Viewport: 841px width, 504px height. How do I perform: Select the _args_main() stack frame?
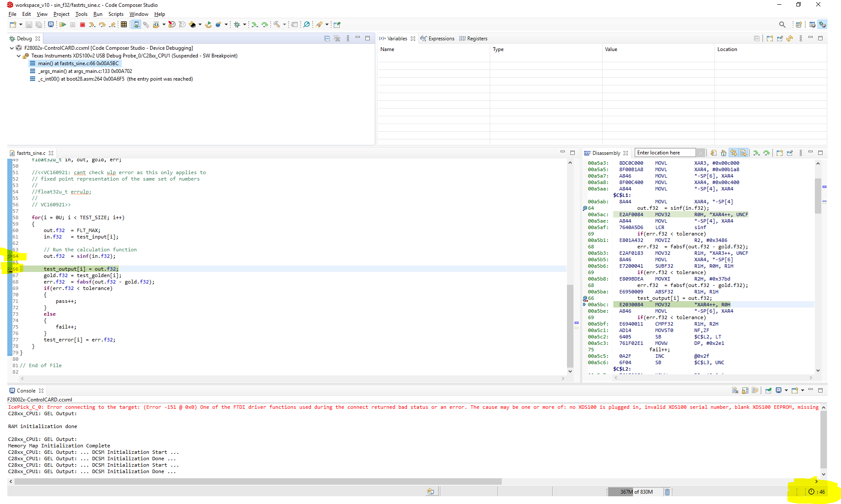[85, 71]
